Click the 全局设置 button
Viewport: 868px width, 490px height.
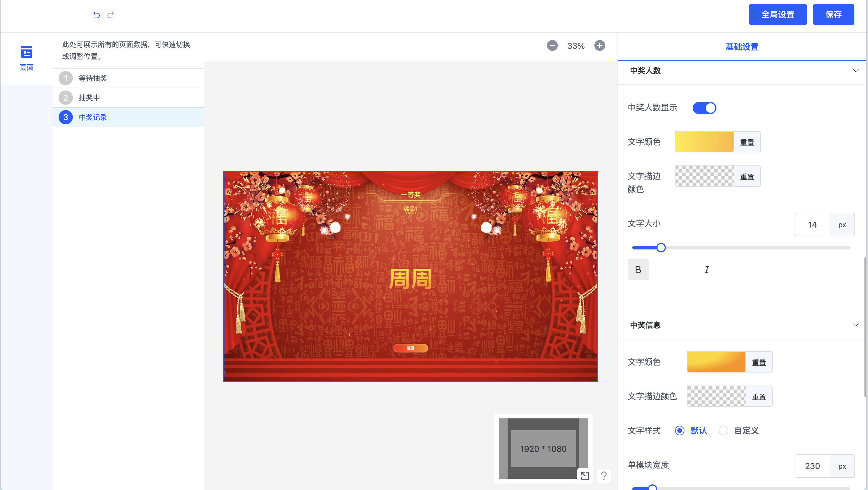pyautogui.click(x=777, y=14)
